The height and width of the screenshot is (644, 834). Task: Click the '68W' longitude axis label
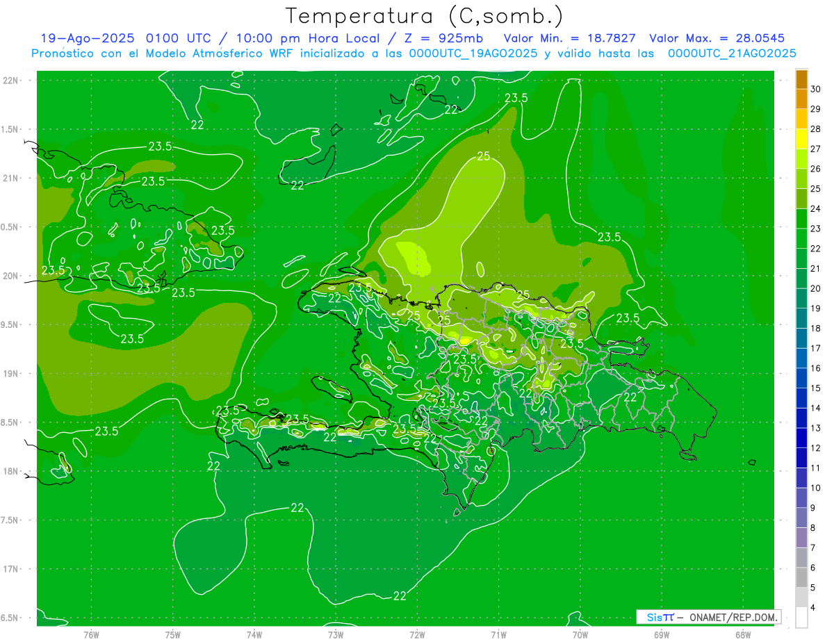tap(742, 635)
